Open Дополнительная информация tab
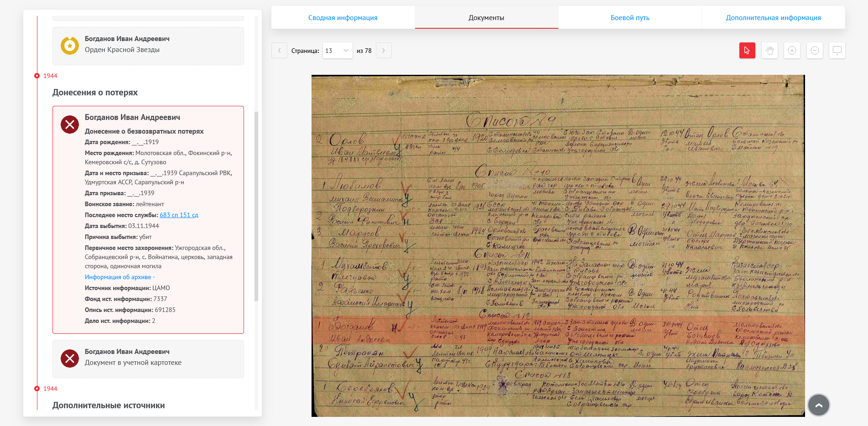This screenshot has width=868, height=426. pos(773,18)
